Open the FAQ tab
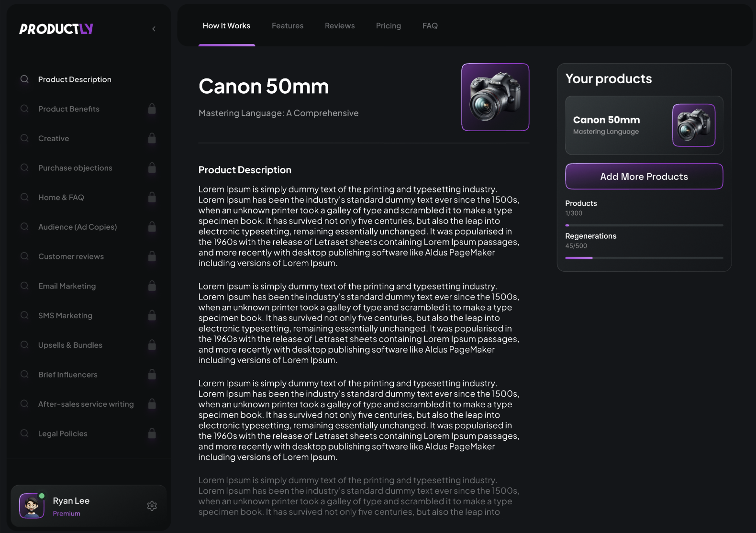The height and width of the screenshot is (533, 756). pos(430,26)
